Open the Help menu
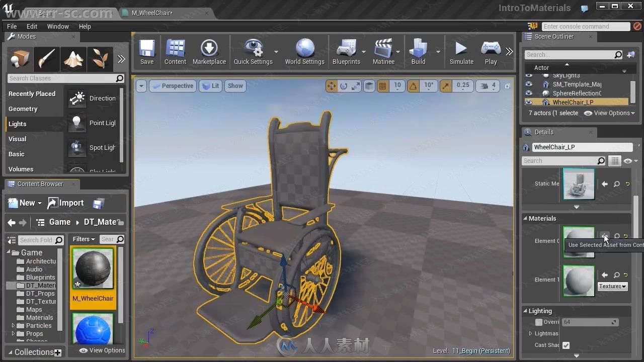This screenshot has width=644, height=362. click(85, 26)
